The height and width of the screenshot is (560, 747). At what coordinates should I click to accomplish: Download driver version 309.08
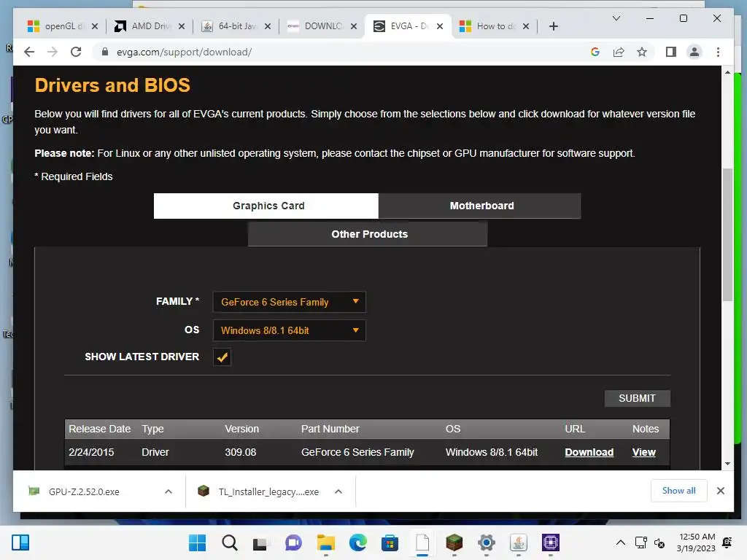pos(589,452)
